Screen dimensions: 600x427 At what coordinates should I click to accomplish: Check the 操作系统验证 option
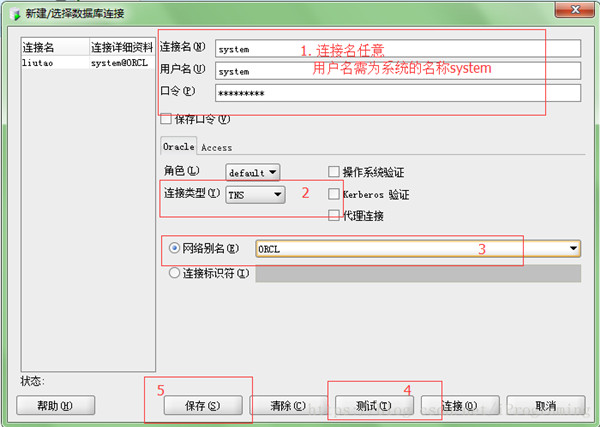tap(334, 172)
